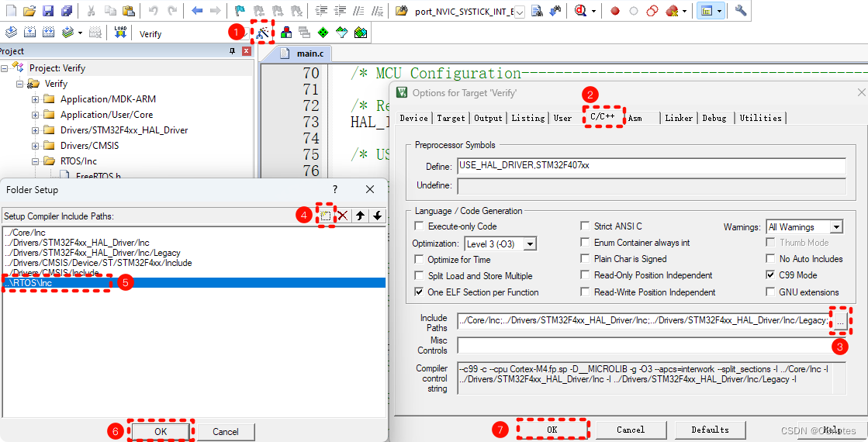Click Cancel in Folder Setup dialog
This screenshot has height=442, width=868.
point(226,431)
